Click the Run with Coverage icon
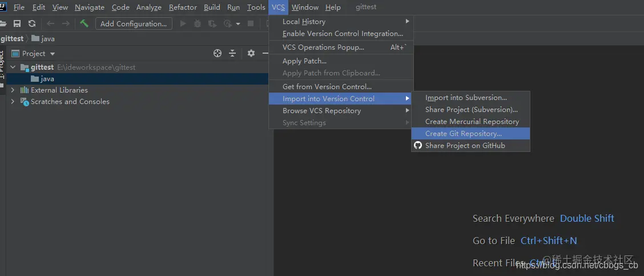Image resolution: width=644 pixels, height=276 pixels. click(x=212, y=24)
